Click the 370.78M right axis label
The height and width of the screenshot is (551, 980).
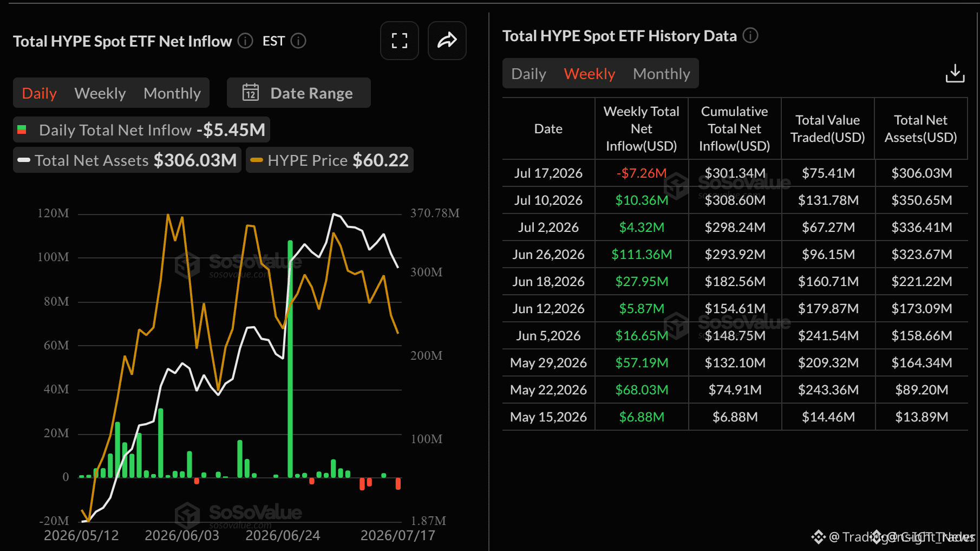tap(435, 213)
